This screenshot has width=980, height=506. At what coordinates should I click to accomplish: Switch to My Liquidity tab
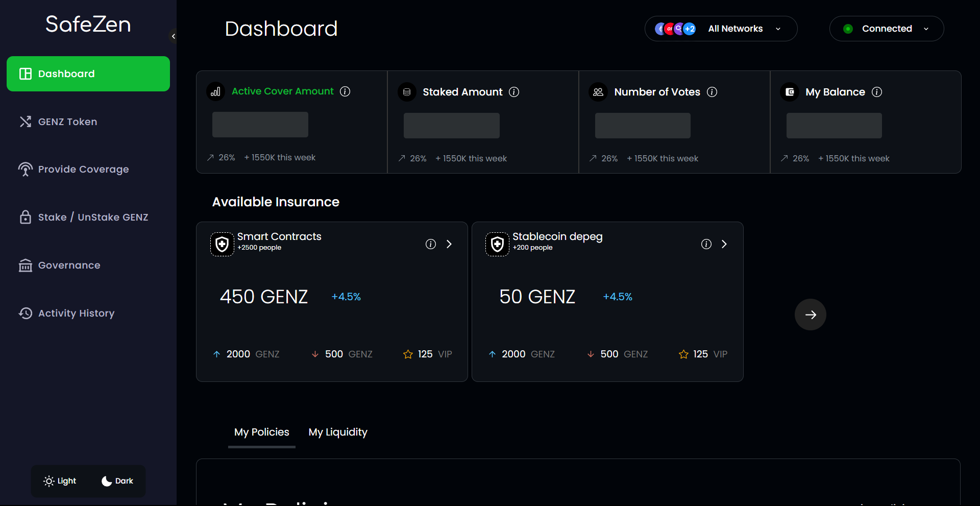[x=338, y=432]
